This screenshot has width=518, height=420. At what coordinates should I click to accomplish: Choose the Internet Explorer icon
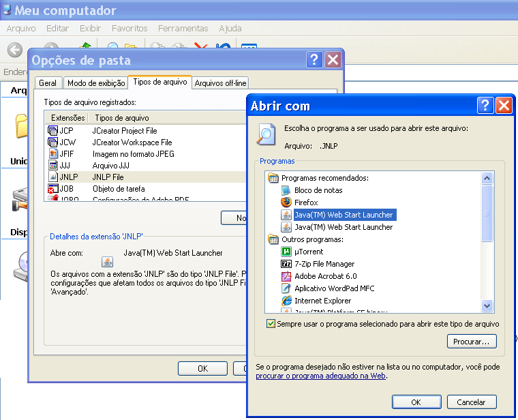286,301
